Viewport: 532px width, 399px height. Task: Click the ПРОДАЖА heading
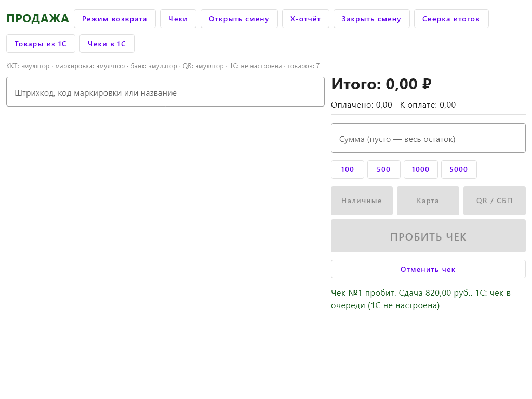[x=37, y=18]
